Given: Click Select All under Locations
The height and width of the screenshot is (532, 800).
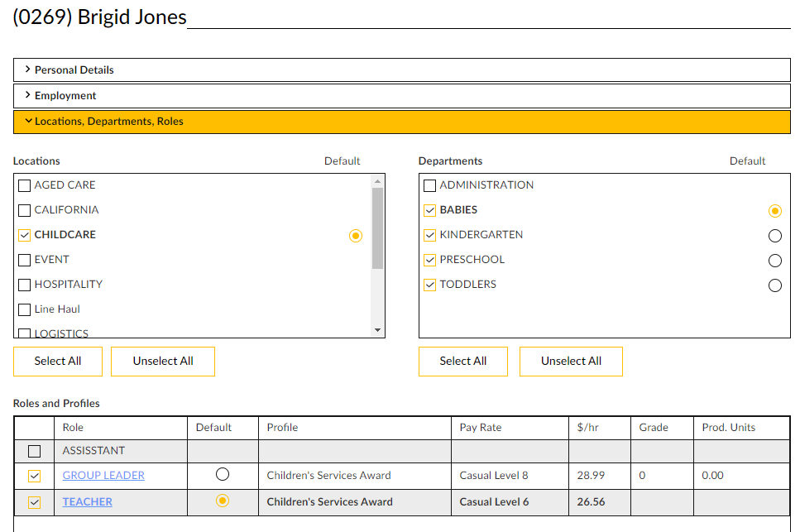Looking at the screenshot, I should point(58,362).
